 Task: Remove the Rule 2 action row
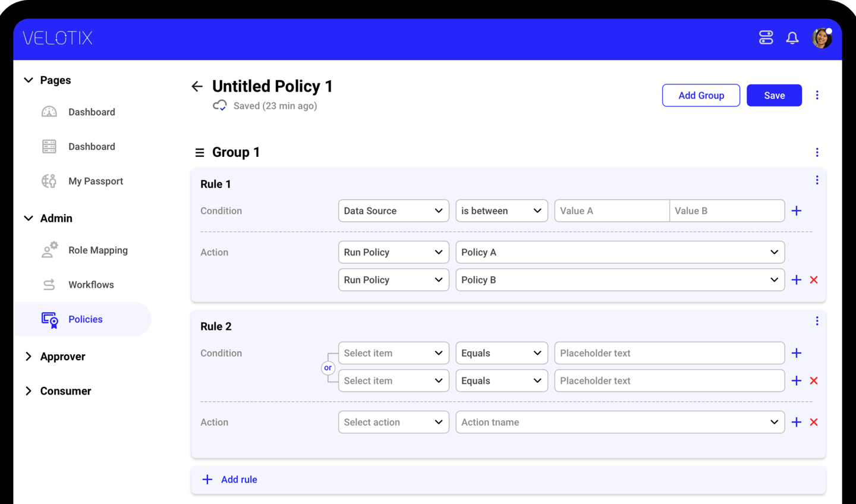coord(814,423)
